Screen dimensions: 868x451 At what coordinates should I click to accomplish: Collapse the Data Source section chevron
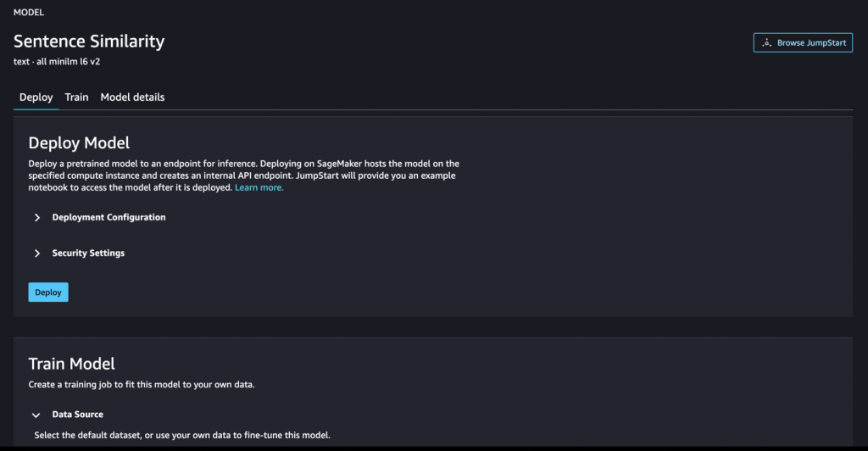click(x=36, y=415)
